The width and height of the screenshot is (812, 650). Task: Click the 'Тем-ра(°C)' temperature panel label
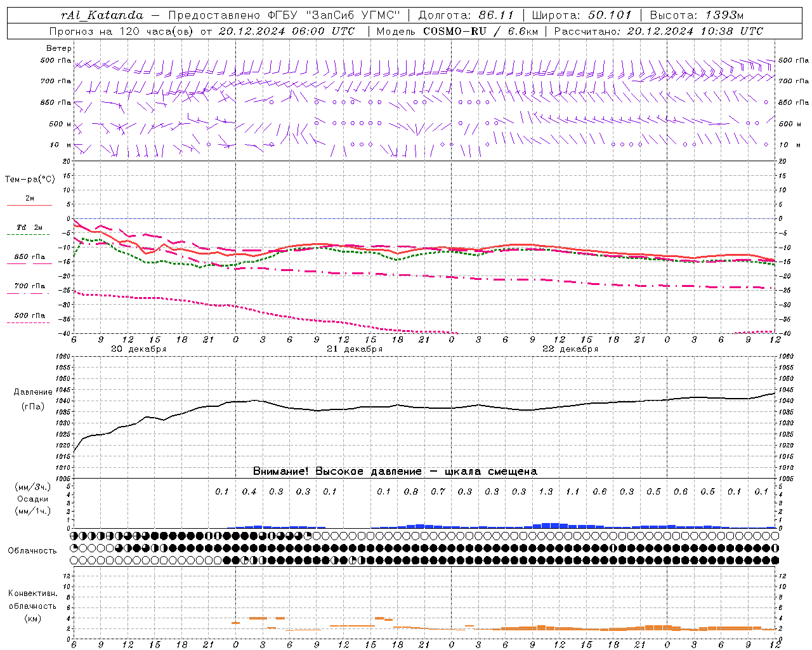30,180
